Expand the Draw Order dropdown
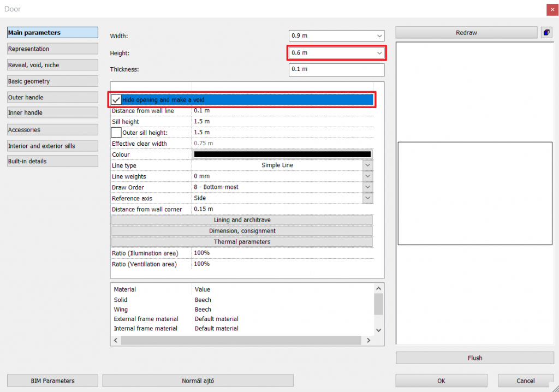The height and width of the screenshot is (392, 559). pyautogui.click(x=368, y=187)
